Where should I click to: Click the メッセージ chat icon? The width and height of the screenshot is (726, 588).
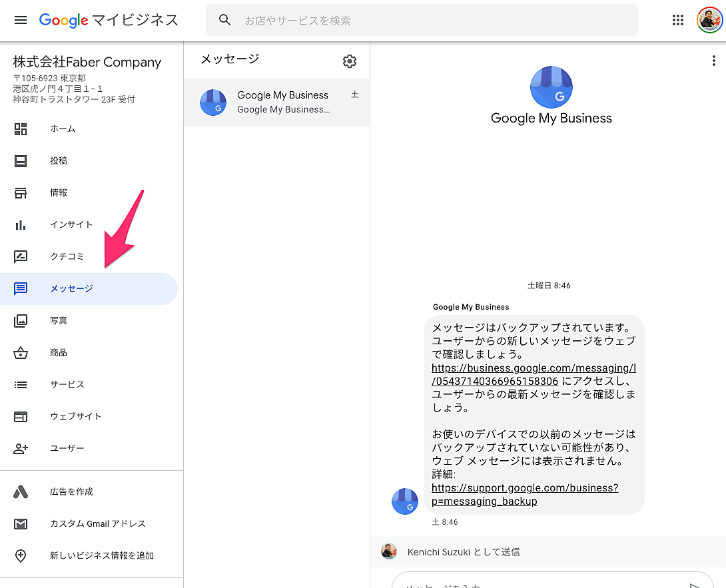click(x=21, y=288)
